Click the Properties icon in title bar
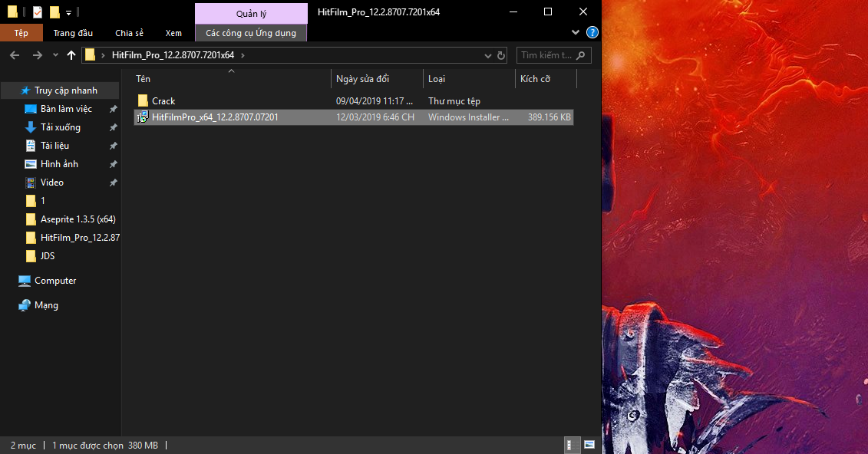The width and height of the screenshot is (868, 454). 38,12
